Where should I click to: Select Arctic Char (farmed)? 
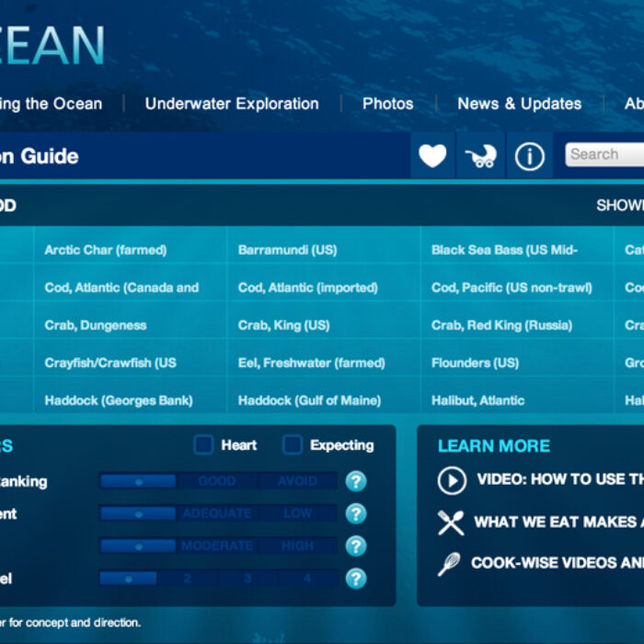[106, 249]
